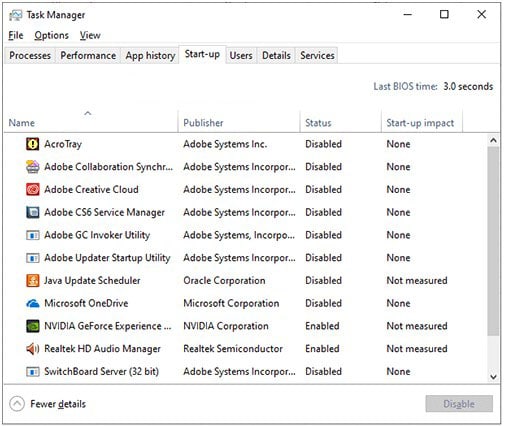Click the vertical scrollbar thumb
The image size is (505, 426).
[493, 241]
